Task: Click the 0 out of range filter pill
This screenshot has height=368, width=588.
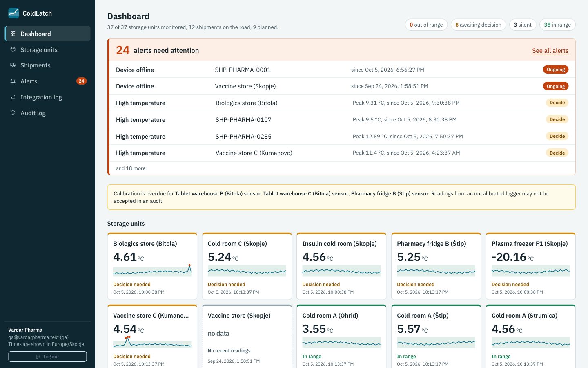Action: pos(426,25)
